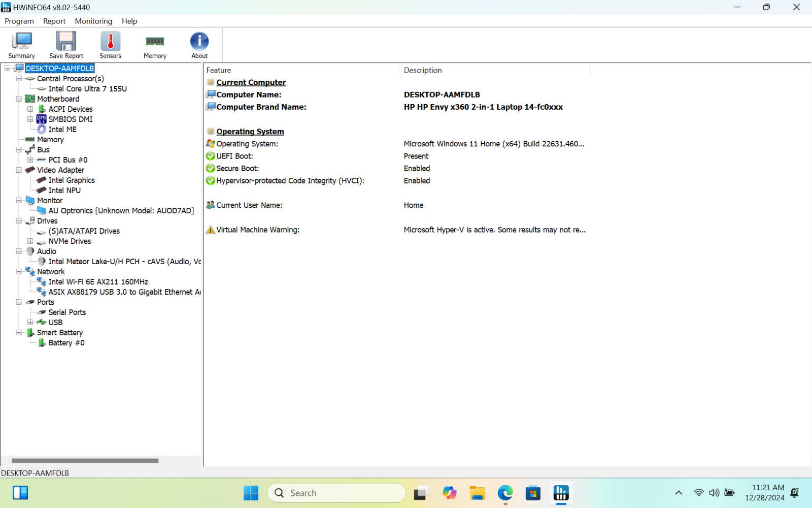Expand the ACPI Devices node
Viewport: 812px width, 508px height.
tap(30, 109)
